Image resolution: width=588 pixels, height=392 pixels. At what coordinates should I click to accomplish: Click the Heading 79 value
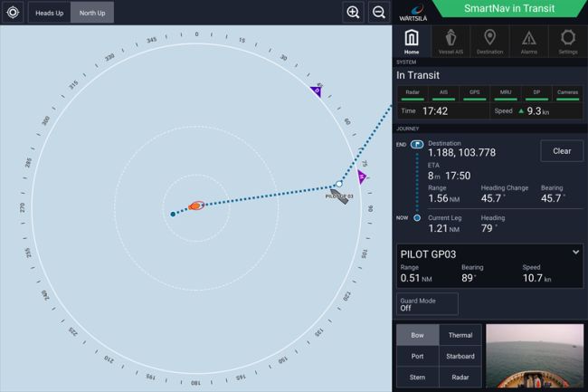coord(489,228)
